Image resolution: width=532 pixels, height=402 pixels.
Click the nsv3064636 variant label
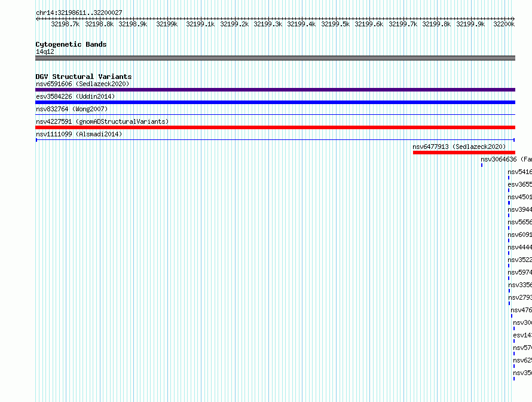[x=506, y=159]
